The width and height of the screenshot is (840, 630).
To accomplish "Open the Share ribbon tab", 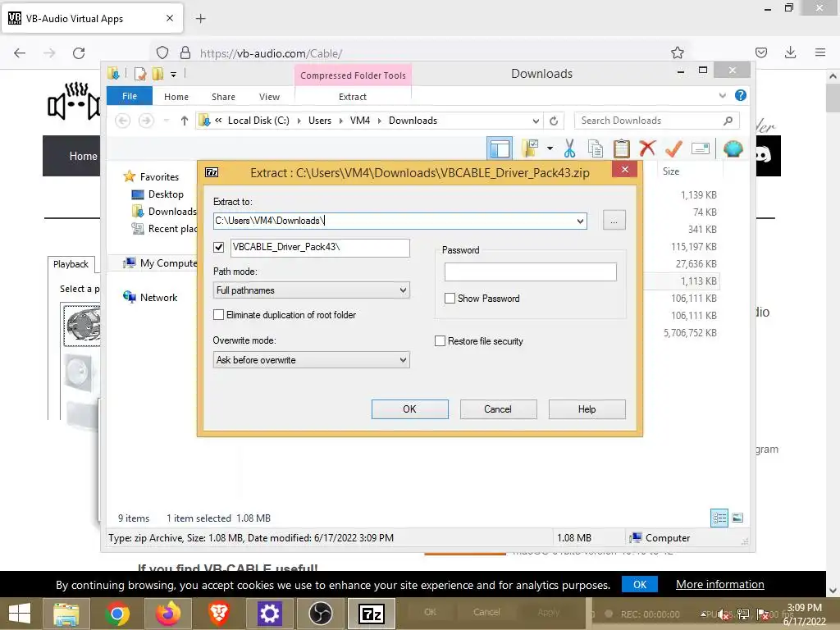I will [x=223, y=97].
